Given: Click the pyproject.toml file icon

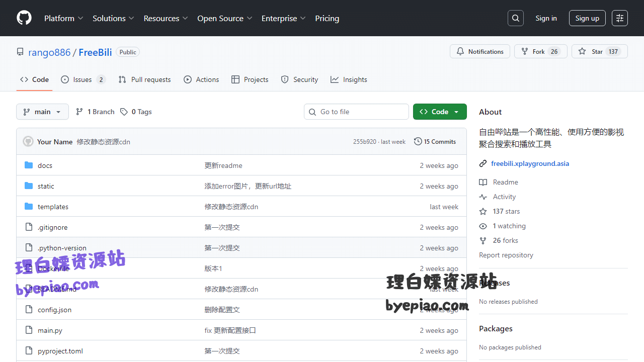Looking at the screenshot, I should coord(29,350).
